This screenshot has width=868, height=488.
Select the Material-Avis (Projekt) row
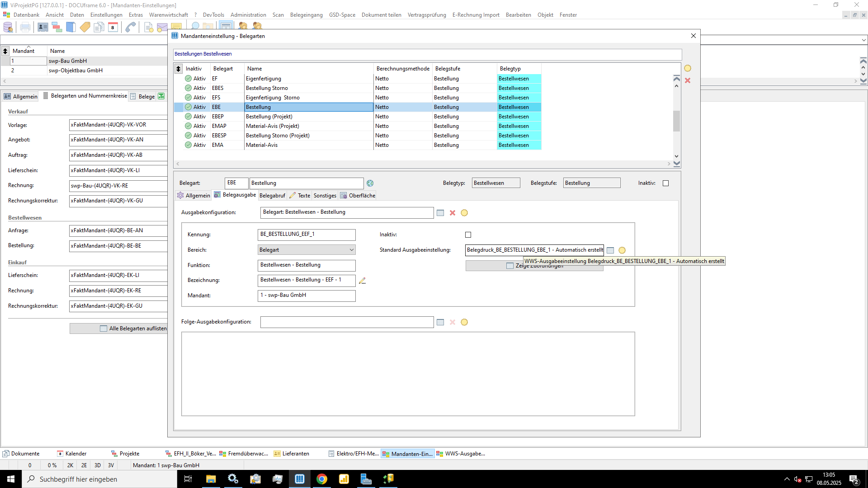358,126
